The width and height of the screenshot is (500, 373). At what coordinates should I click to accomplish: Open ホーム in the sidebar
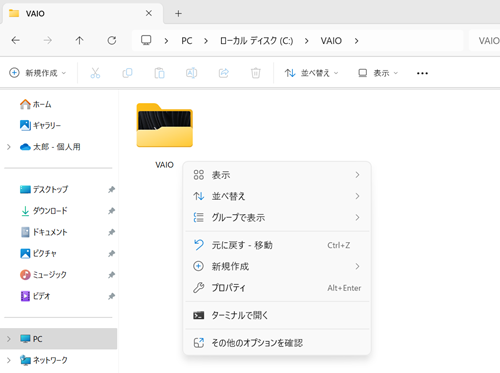(x=35, y=104)
